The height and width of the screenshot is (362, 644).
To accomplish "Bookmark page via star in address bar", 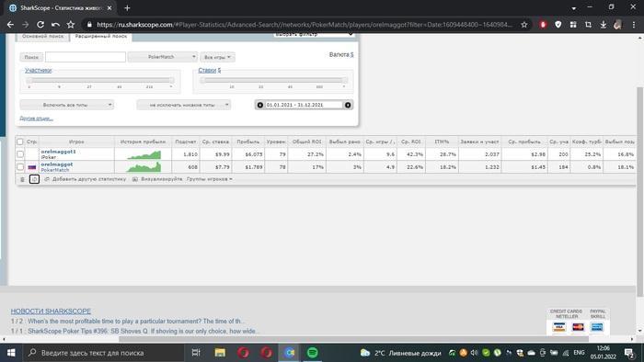I will tap(524, 25).
